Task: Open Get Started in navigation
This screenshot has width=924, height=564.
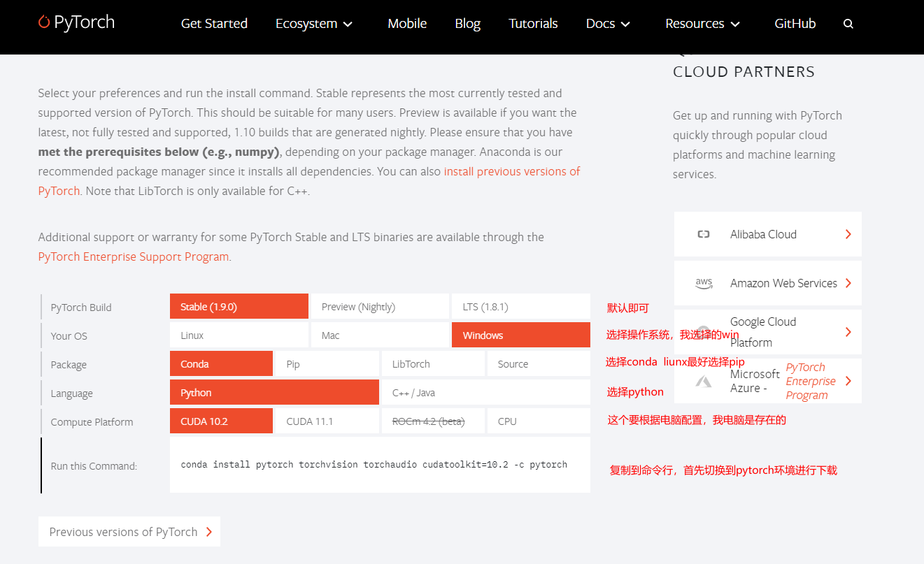Action: [214, 24]
